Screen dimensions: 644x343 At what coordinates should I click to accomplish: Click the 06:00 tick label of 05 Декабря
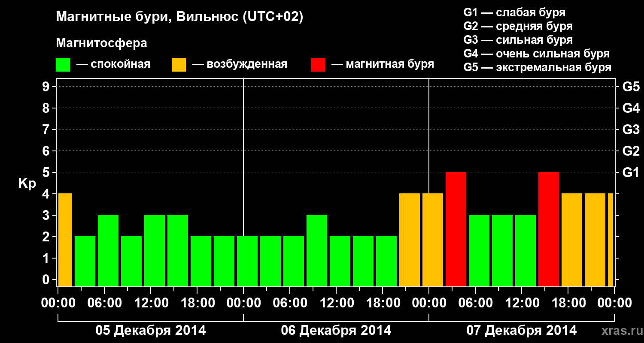tap(104, 303)
